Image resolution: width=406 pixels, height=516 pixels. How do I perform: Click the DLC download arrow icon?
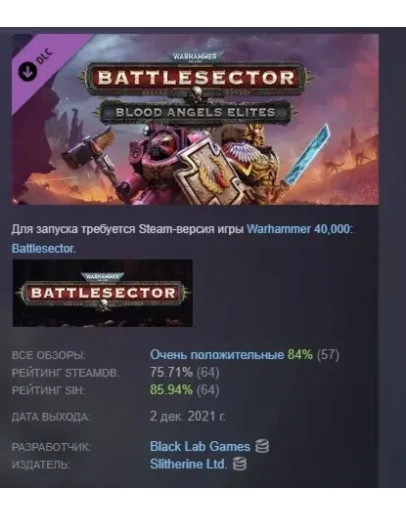(27, 71)
